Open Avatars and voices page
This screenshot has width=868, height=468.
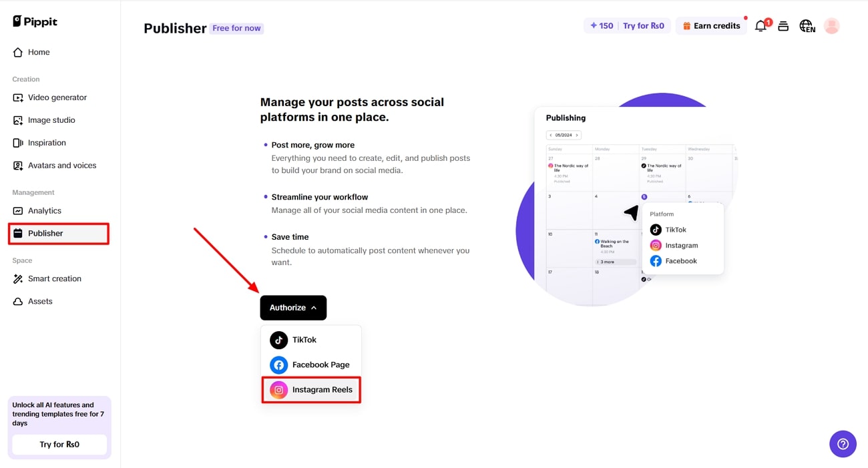coord(61,166)
